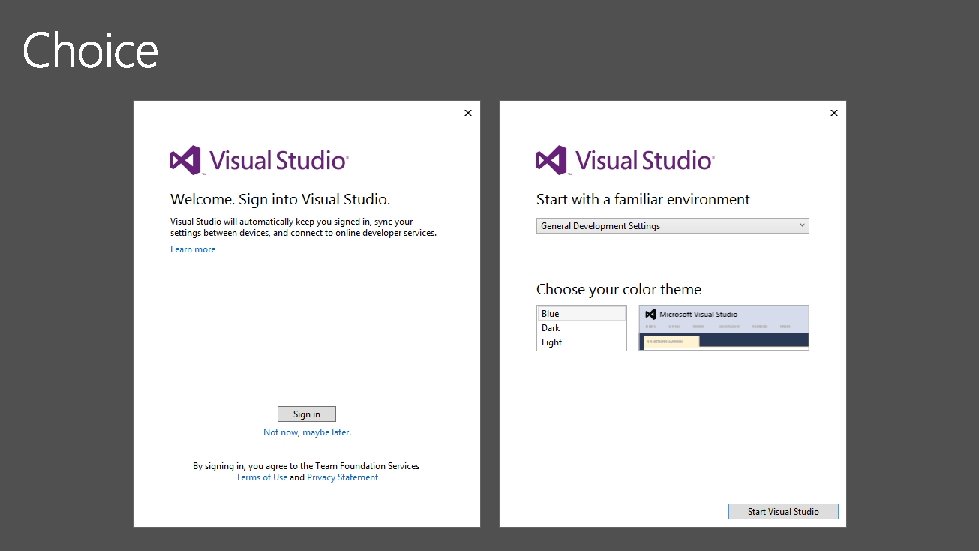This screenshot has width=979, height=551.
Task: Open the Privacy Statement link
Action: [x=342, y=477]
